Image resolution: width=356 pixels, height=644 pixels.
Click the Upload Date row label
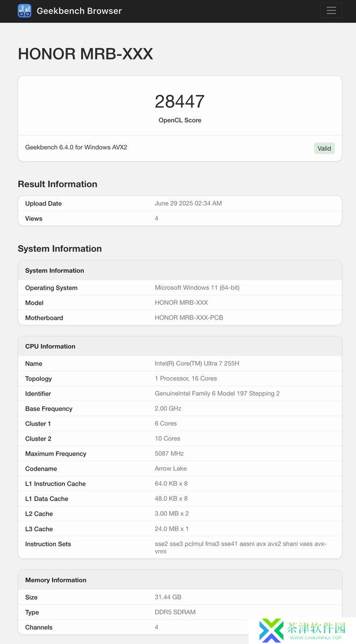[x=43, y=203]
